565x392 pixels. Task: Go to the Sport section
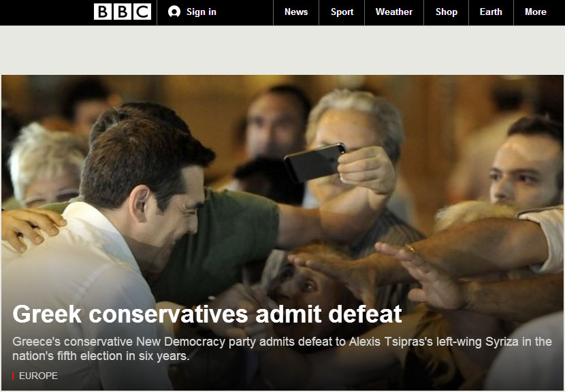(342, 12)
